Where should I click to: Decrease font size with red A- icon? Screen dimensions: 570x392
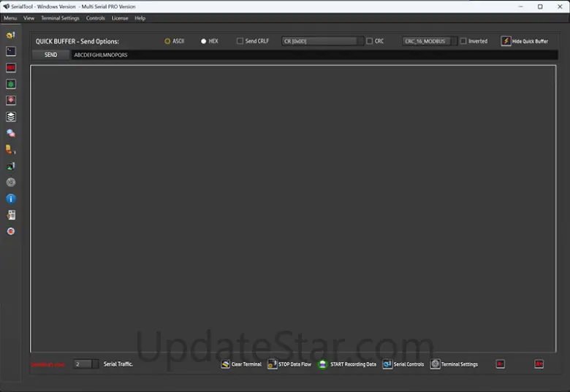pyautogui.click(x=500, y=364)
